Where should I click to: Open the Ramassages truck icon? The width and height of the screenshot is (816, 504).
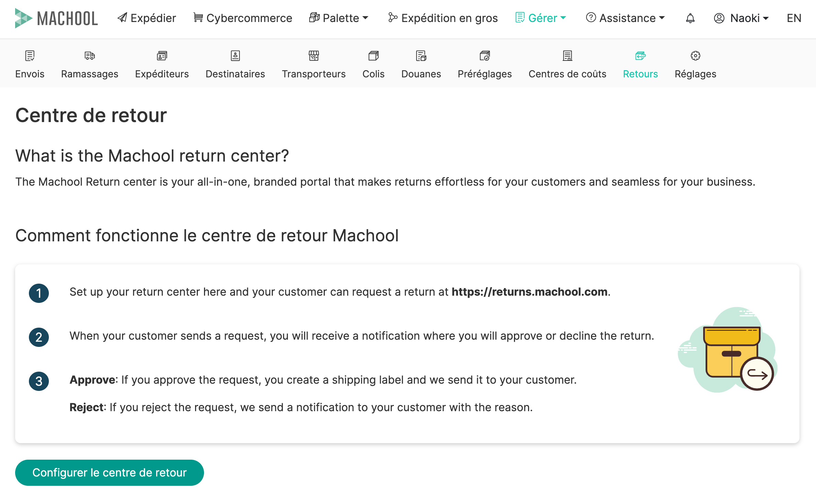click(x=90, y=56)
